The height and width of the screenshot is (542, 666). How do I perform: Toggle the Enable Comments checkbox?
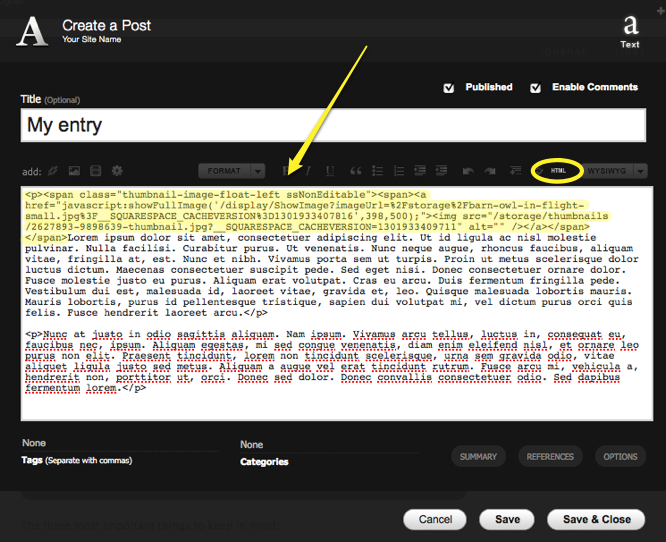[536, 88]
